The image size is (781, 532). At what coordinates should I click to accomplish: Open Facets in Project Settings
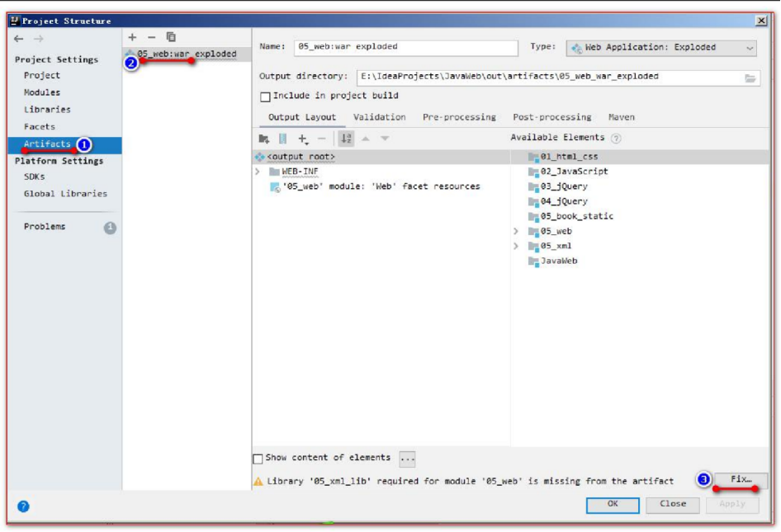click(40, 126)
